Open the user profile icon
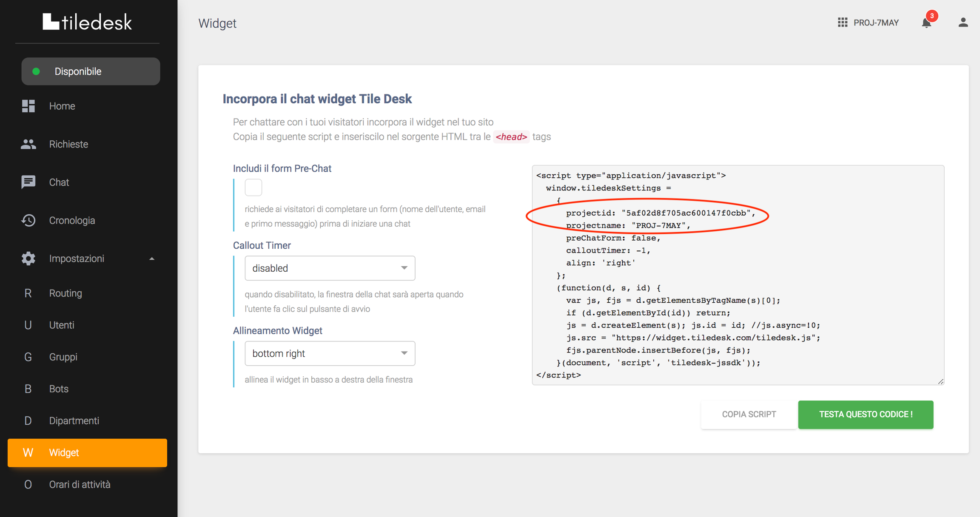The height and width of the screenshot is (517, 980). point(963,23)
